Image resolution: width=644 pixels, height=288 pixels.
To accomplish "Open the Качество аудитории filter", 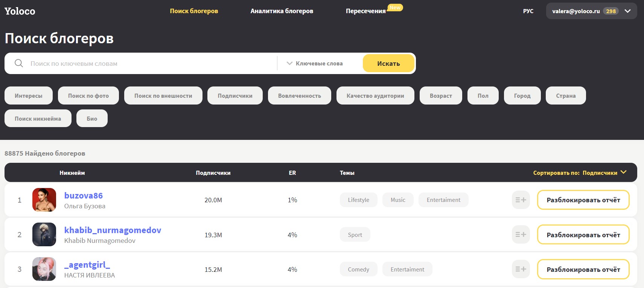I will click(375, 96).
